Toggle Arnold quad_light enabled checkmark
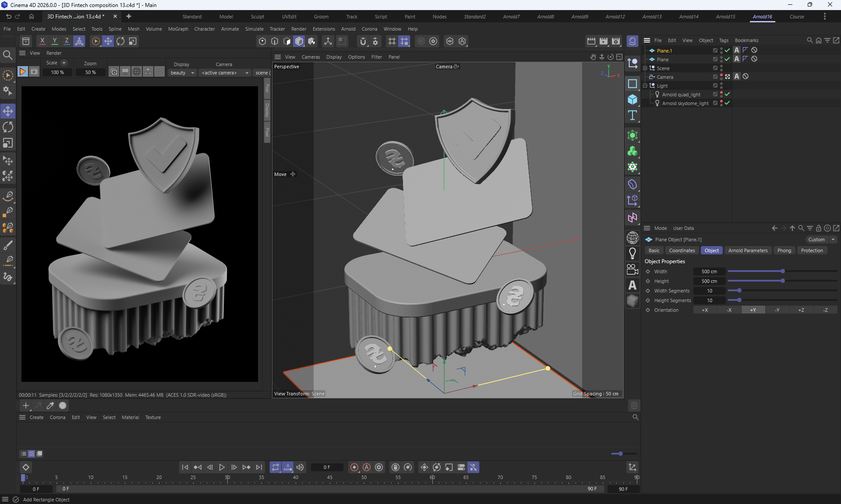The height and width of the screenshot is (504, 841). [728, 94]
